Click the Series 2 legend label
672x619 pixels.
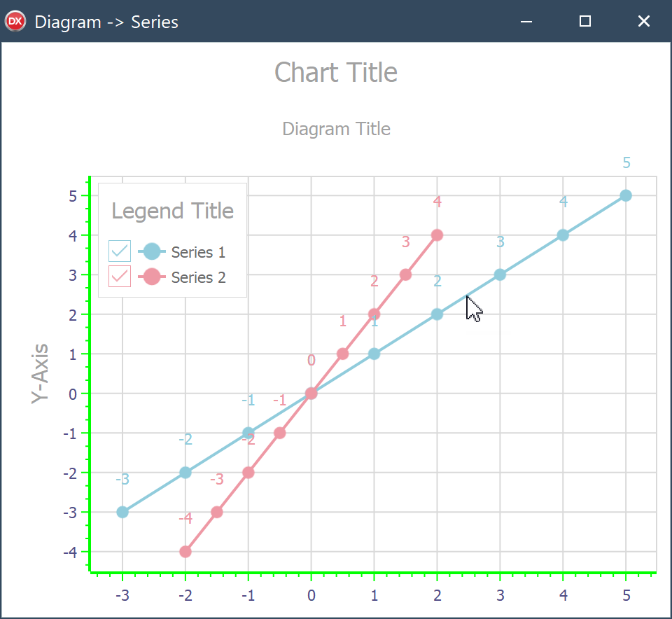click(x=198, y=277)
